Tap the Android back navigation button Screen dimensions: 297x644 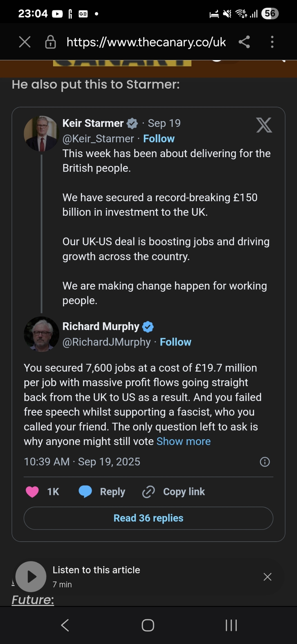[x=65, y=625]
